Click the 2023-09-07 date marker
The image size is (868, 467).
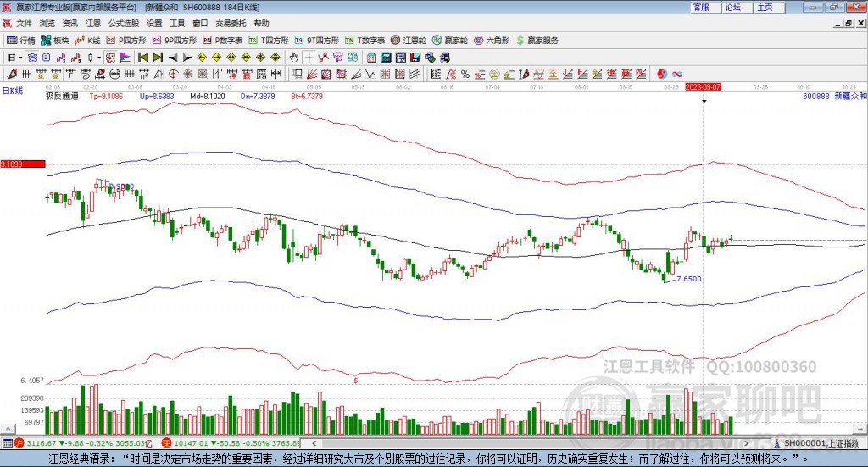pyautogui.click(x=703, y=86)
